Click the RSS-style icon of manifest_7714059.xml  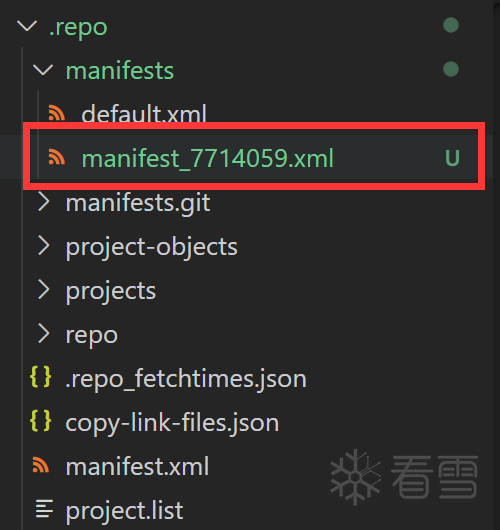point(56,157)
